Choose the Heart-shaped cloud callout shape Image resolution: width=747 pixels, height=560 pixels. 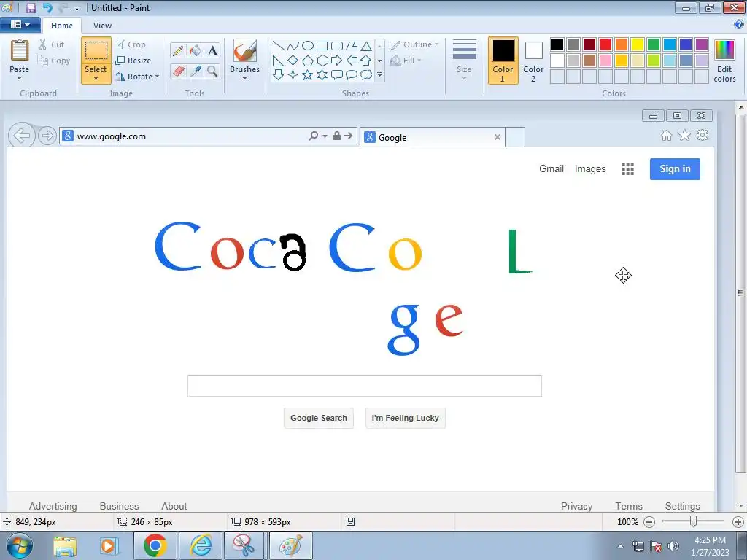pos(366,75)
